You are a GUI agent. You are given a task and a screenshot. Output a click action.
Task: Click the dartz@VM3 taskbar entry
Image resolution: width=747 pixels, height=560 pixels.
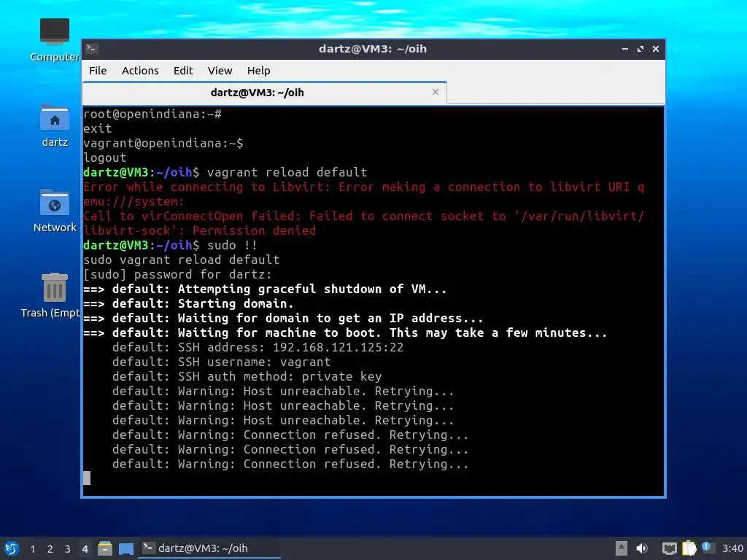[209, 548]
